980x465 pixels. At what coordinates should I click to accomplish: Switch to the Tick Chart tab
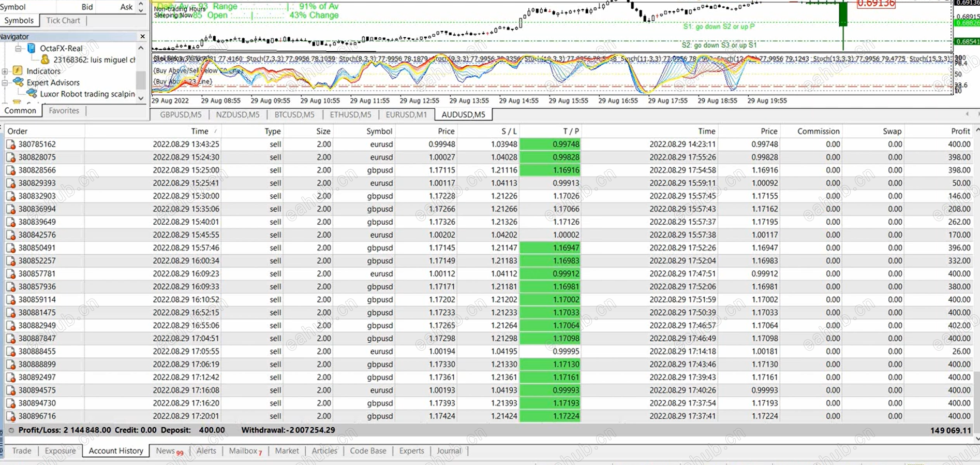(x=63, y=21)
